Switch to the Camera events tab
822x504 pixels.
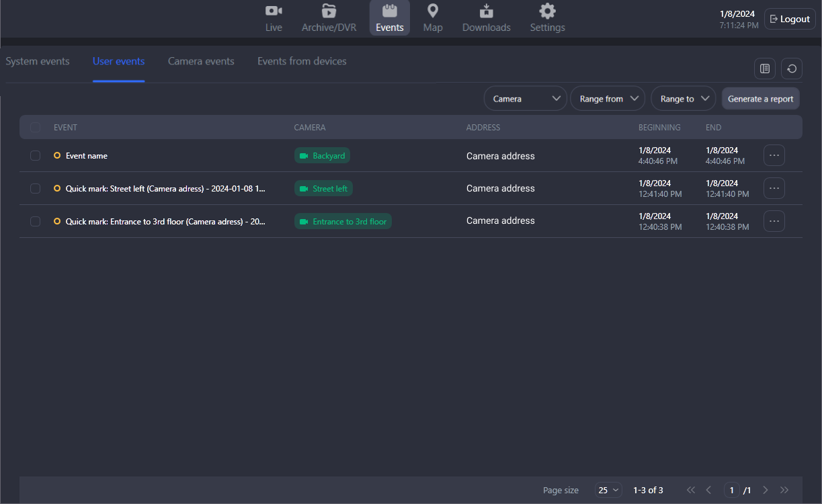pyautogui.click(x=201, y=61)
